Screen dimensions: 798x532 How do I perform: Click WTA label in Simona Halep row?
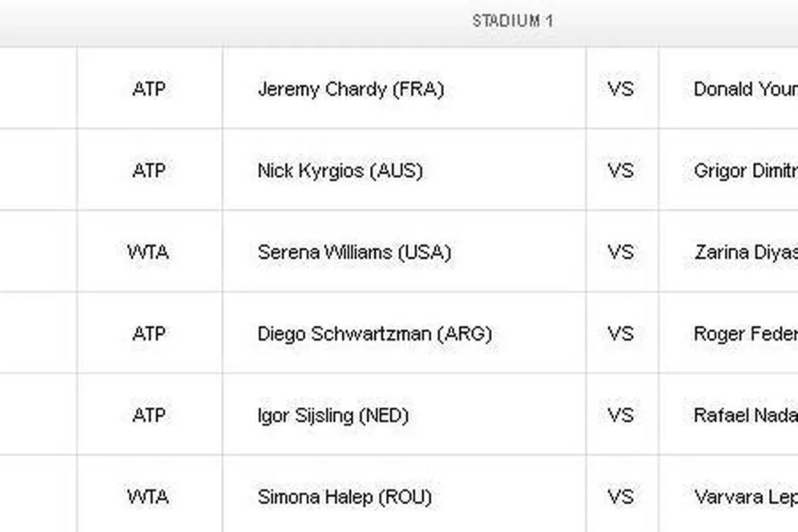click(x=149, y=497)
